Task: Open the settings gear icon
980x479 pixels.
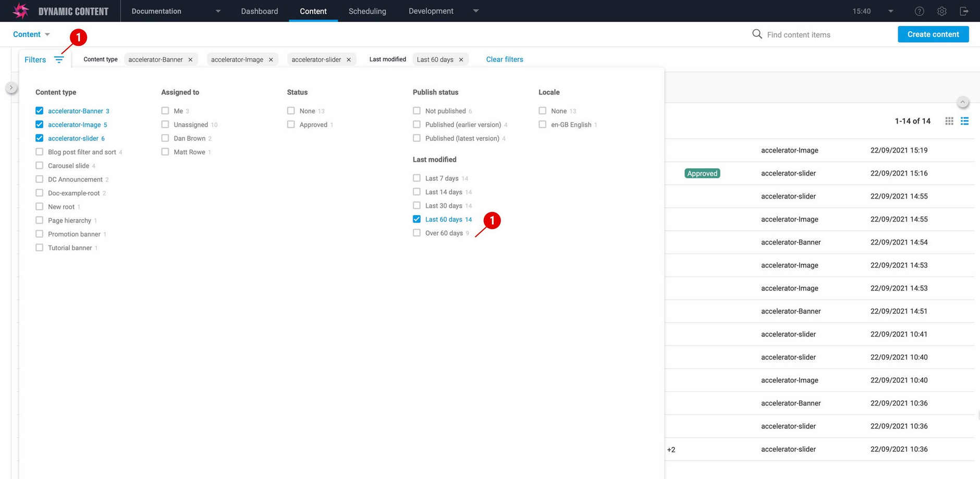Action: point(942,11)
